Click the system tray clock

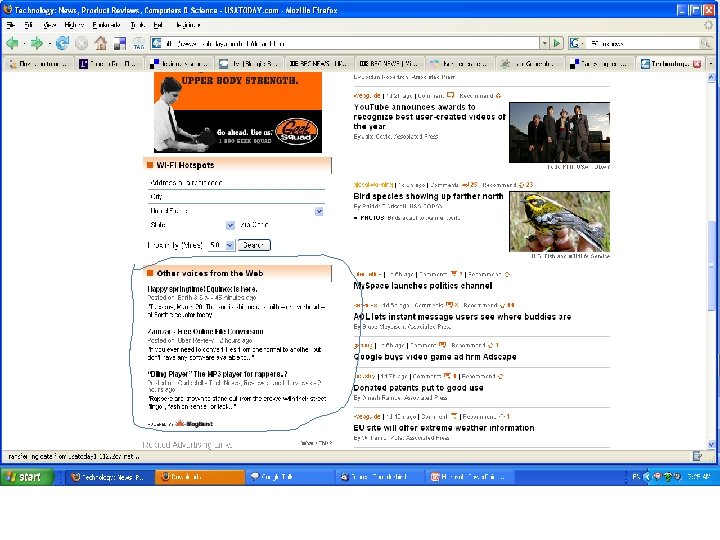coord(698,477)
